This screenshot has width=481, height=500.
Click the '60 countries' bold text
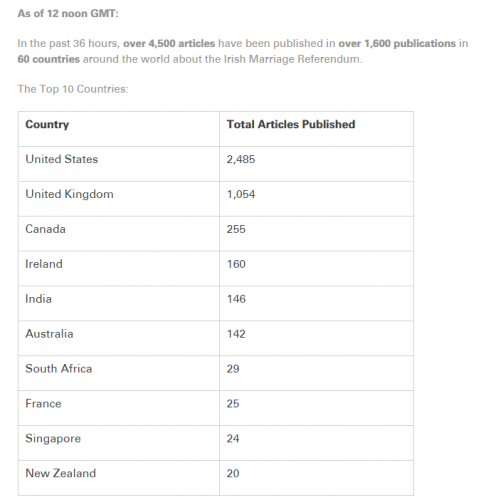pos(49,59)
